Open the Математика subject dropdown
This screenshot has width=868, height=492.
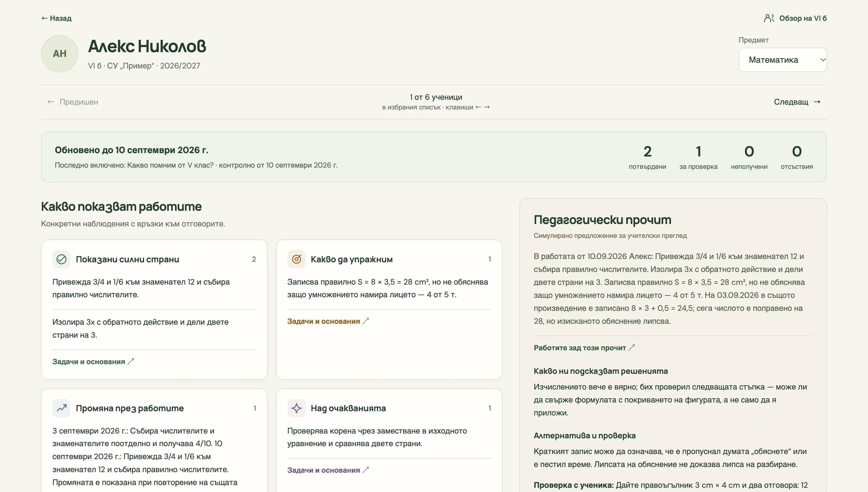[x=782, y=60]
